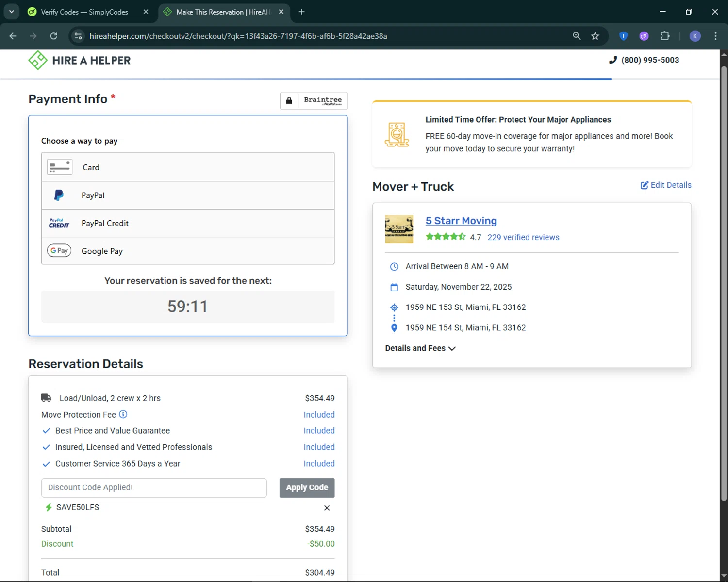Click Saturday, November 22, 2025 date
728x582 pixels.
pos(459,287)
